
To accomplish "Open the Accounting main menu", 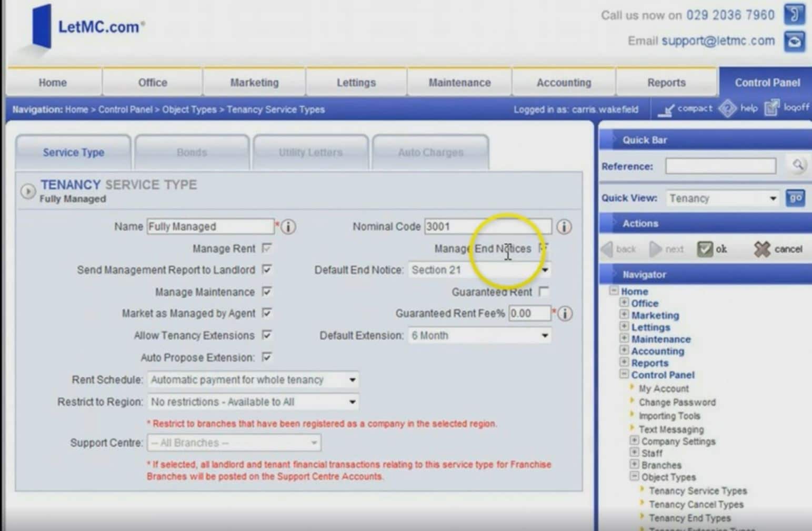I will point(564,83).
